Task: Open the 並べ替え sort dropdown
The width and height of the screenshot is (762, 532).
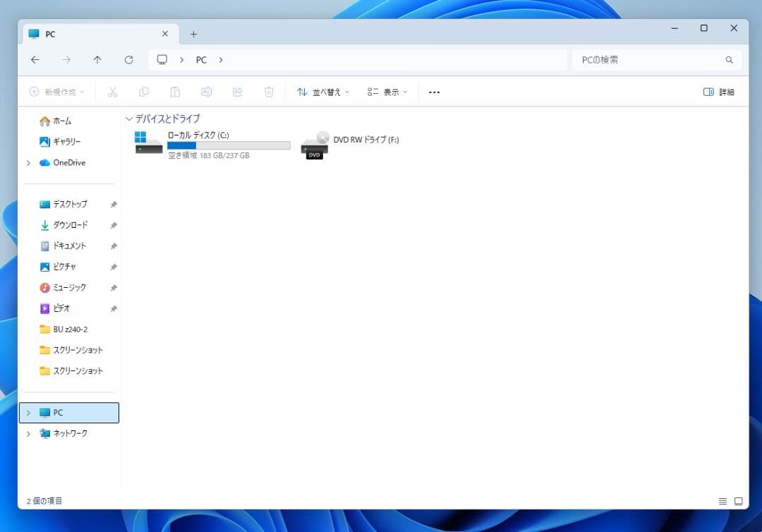Action: [322, 92]
